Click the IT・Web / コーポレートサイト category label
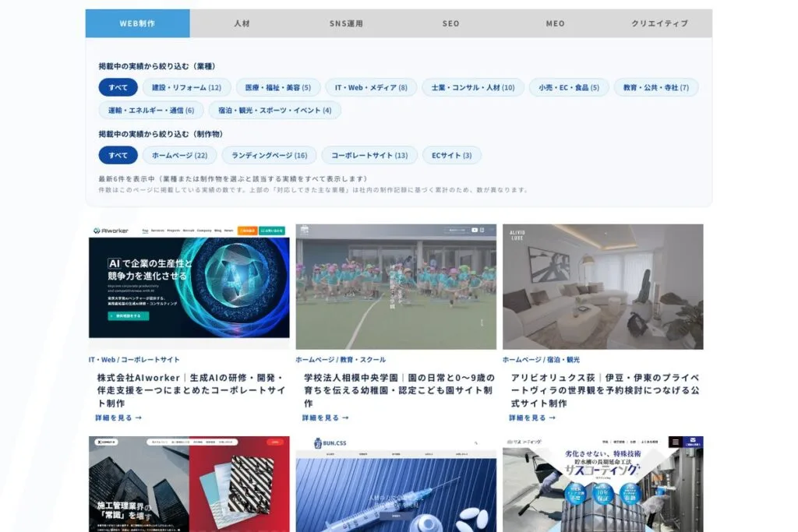The height and width of the screenshot is (532, 798). pos(134,360)
